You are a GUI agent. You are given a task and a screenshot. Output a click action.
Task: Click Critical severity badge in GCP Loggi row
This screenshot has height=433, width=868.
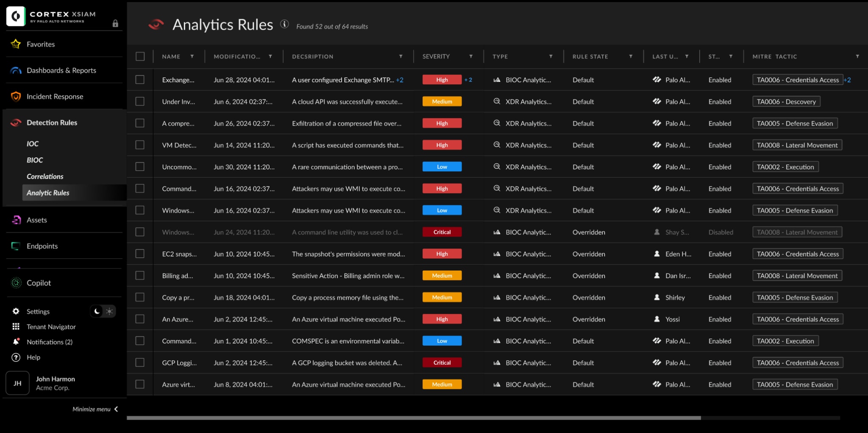tap(442, 363)
